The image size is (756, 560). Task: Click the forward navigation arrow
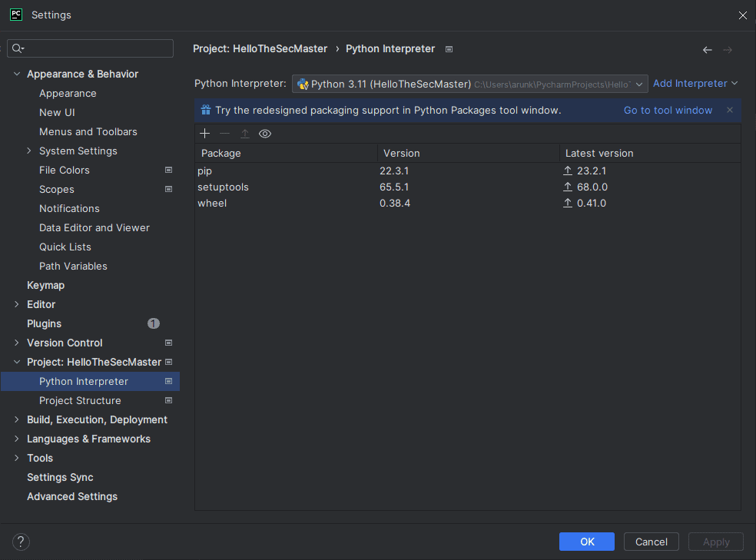[x=728, y=50]
